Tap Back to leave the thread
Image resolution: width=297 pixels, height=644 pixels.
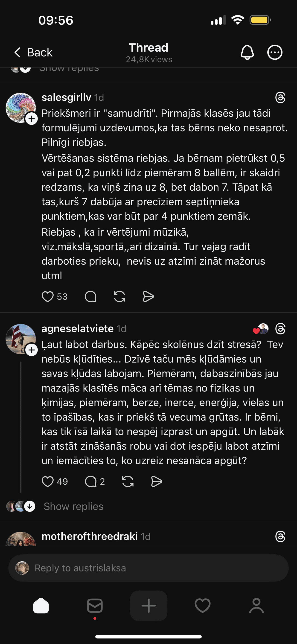click(33, 53)
